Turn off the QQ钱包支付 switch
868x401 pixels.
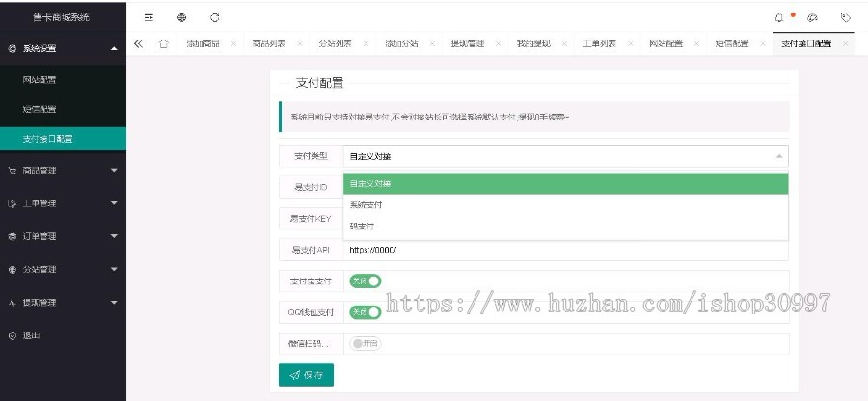point(366,312)
